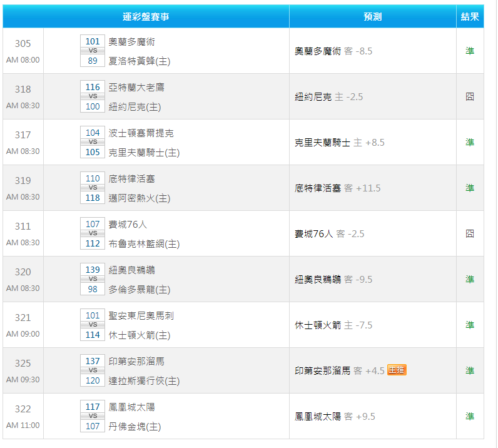Click the 結果 column header

tap(470, 16)
